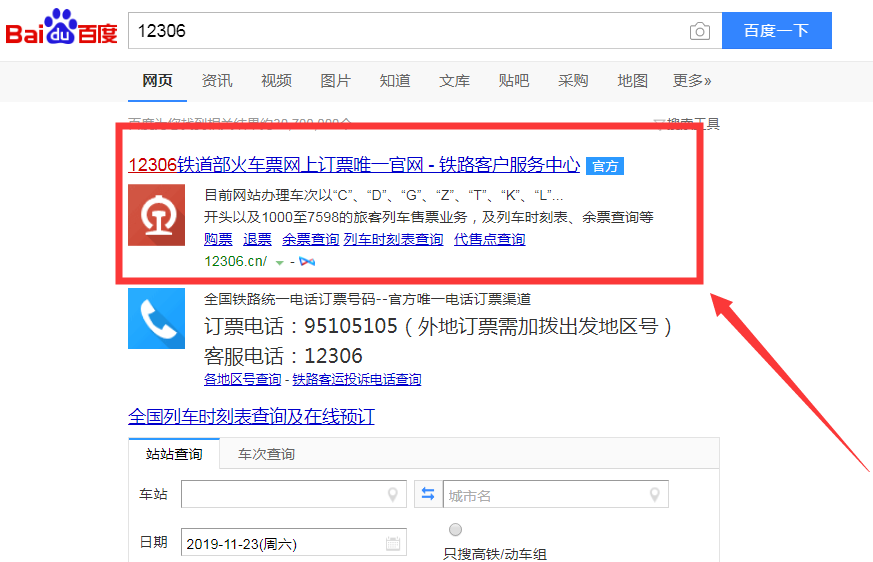873x562 pixels.
Task: Open the 购票 sub-link
Action: [218, 240]
